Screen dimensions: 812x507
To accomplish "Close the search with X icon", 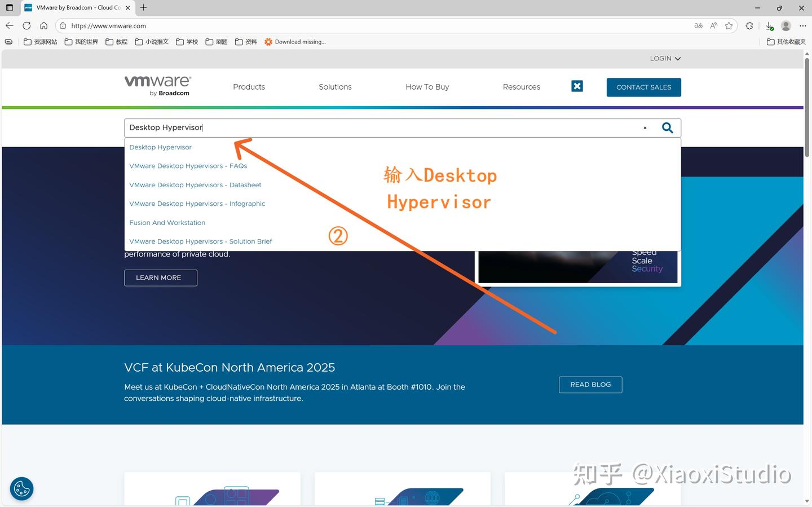I will click(577, 86).
